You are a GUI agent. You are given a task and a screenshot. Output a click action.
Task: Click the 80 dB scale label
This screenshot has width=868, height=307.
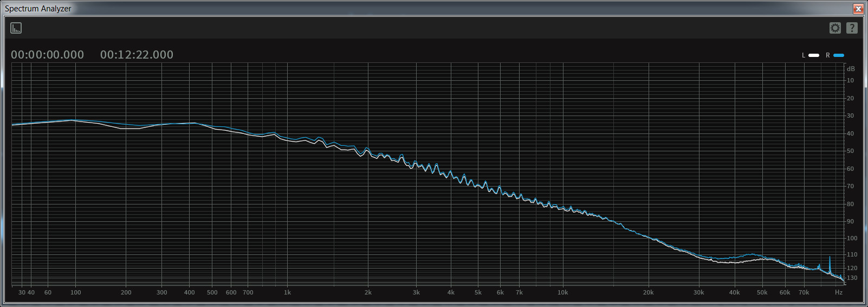click(x=851, y=204)
